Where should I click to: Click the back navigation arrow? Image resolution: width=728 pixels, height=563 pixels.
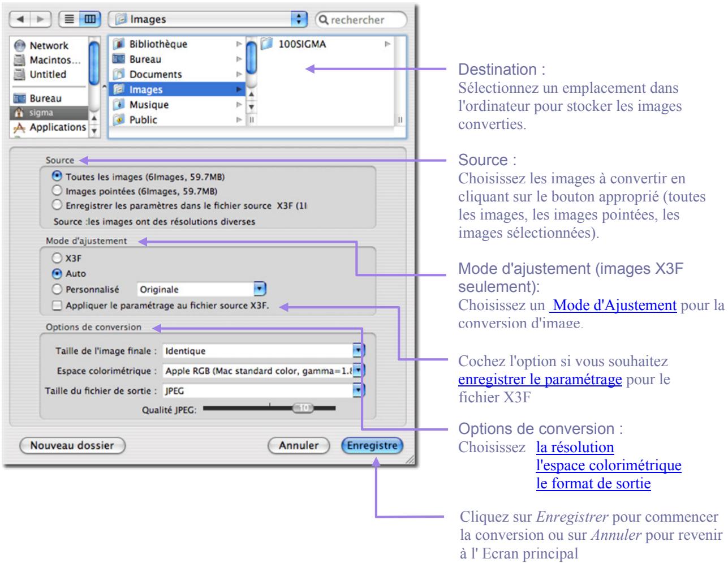(20, 20)
